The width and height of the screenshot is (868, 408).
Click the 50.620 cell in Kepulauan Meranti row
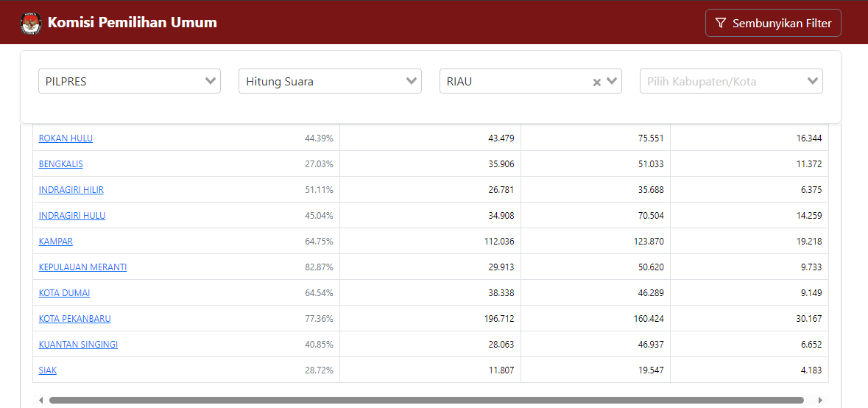596,267
